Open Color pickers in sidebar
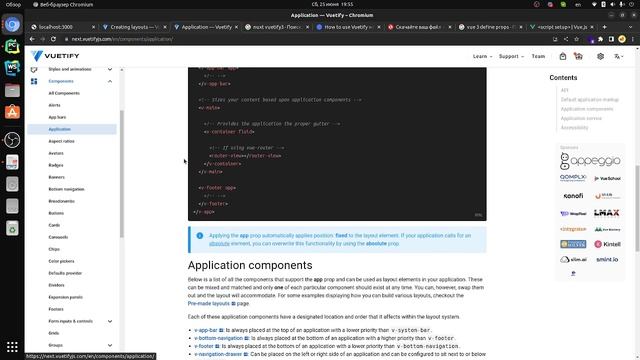This screenshot has width=640, height=360. click(x=61, y=261)
